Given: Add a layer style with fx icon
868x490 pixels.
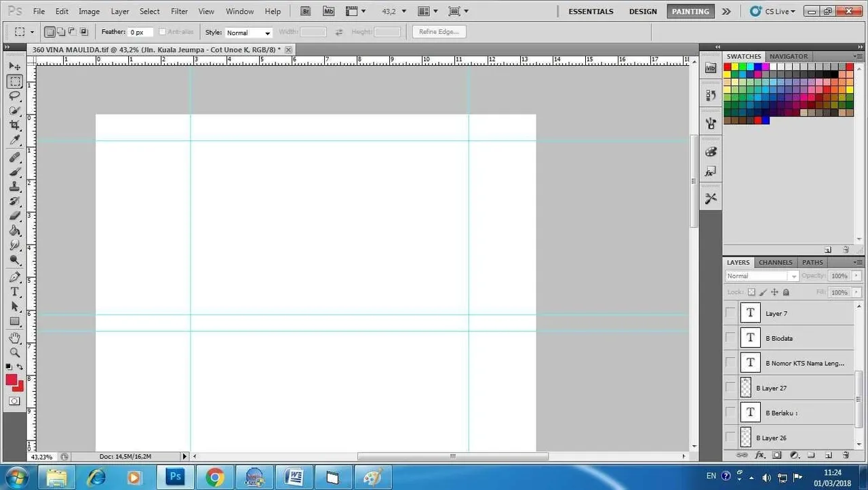Looking at the screenshot, I should click(x=759, y=455).
